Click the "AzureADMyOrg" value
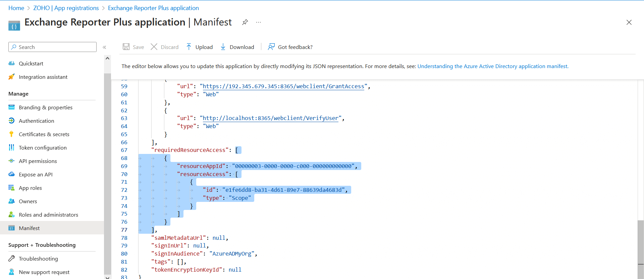 click(232, 254)
